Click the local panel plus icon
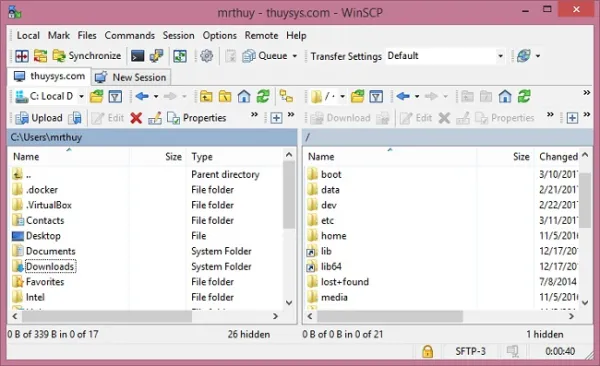The image size is (600, 366). coord(276,118)
